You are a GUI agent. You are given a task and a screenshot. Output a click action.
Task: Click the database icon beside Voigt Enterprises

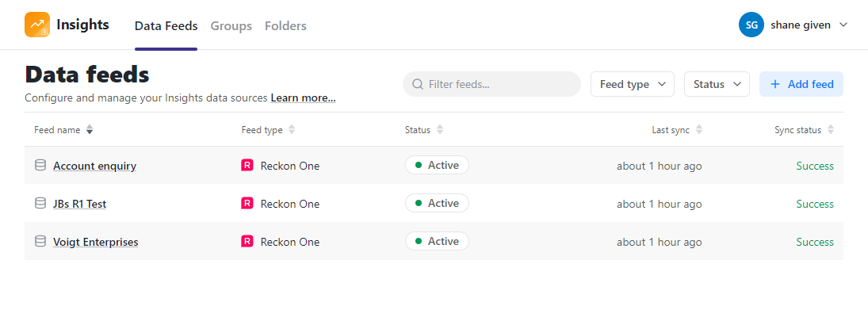tap(40, 242)
